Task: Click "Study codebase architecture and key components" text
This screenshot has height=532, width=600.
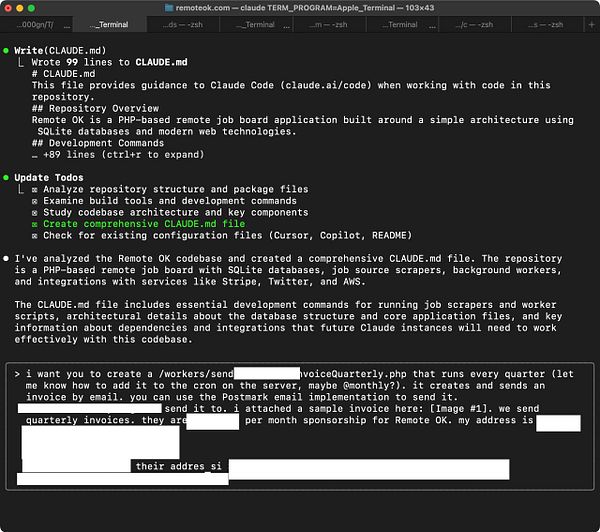Action: pos(176,212)
